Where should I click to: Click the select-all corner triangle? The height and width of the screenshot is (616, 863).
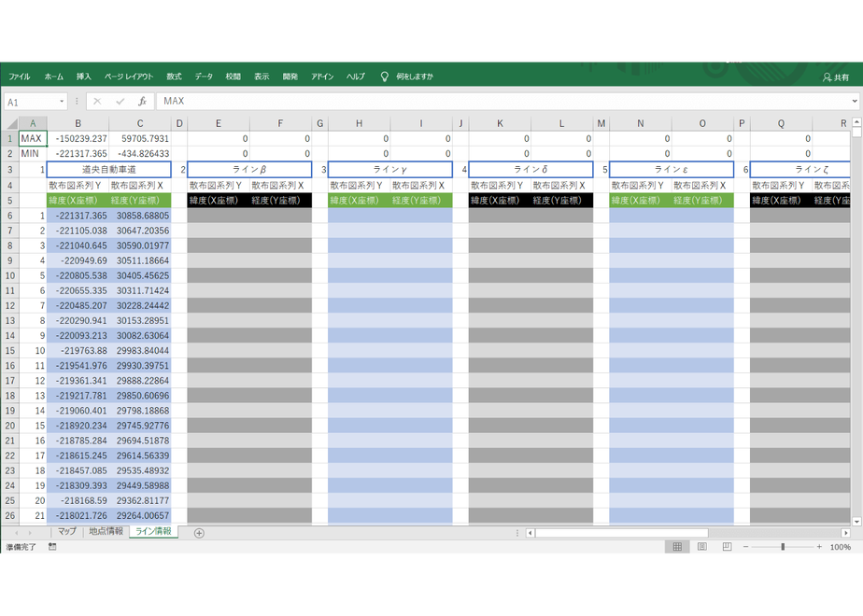[x=10, y=123]
